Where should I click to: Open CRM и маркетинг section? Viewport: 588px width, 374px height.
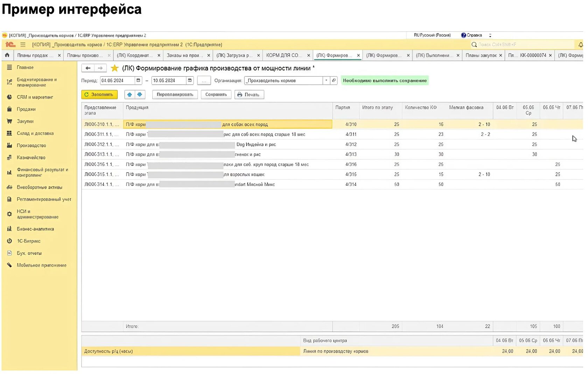tap(35, 97)
